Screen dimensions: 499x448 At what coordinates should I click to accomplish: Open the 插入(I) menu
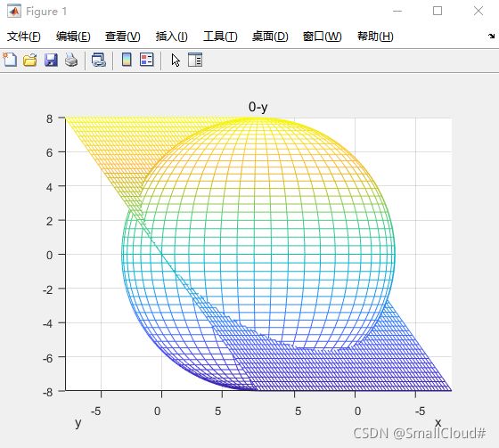[x=171, y=37]
